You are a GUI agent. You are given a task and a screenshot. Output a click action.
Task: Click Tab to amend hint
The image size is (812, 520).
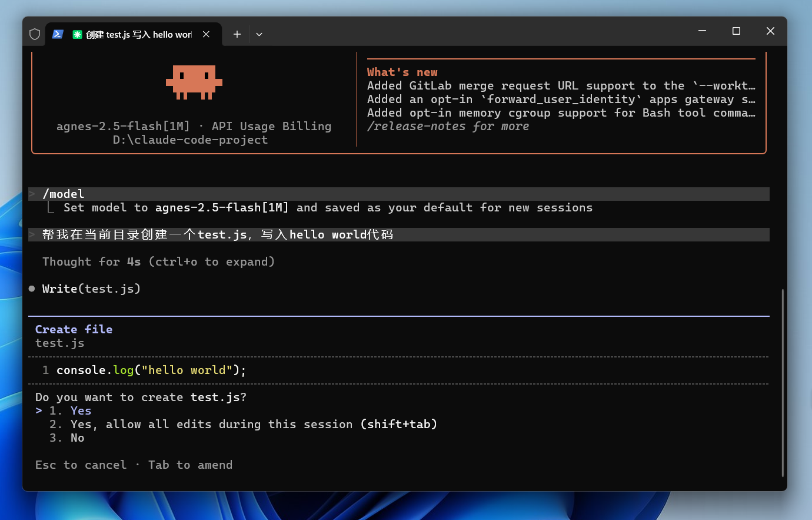tap(190, 465)
